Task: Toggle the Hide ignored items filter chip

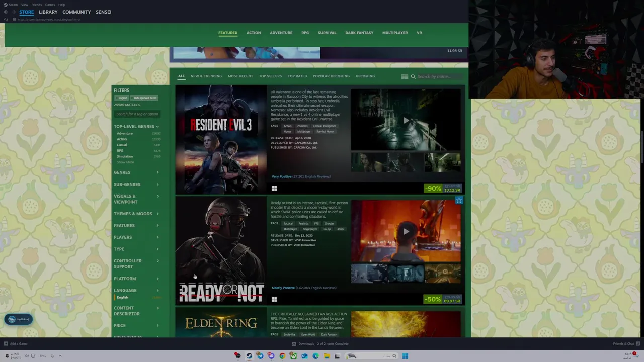Action: [144, 98]
